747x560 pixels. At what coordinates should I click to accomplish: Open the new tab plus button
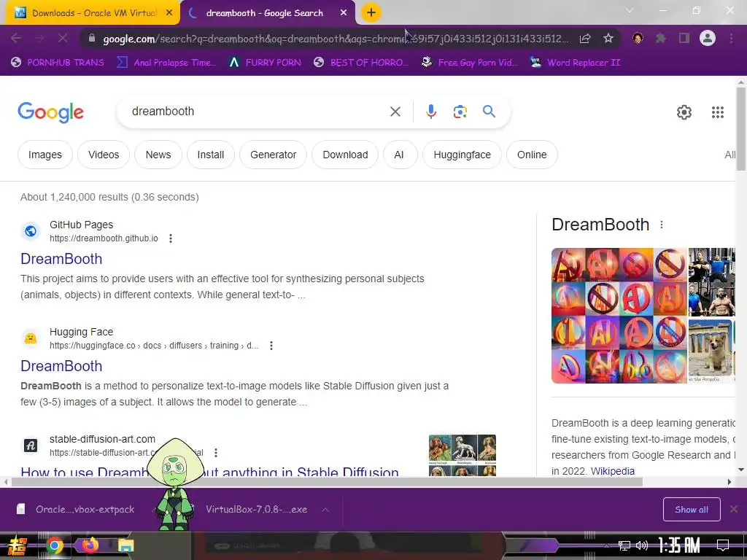point(371,12)
